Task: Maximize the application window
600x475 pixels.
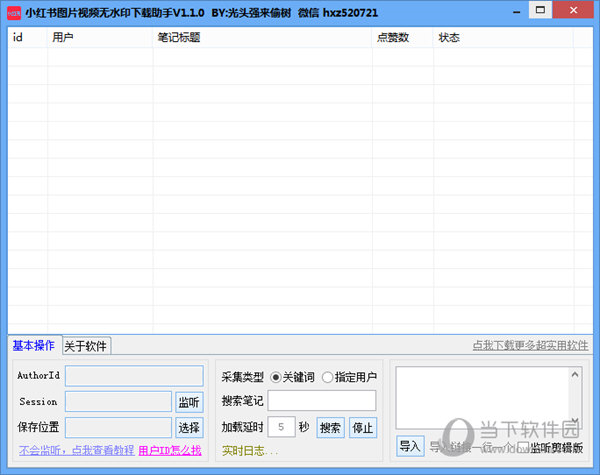Action: [x=539, y=10]
